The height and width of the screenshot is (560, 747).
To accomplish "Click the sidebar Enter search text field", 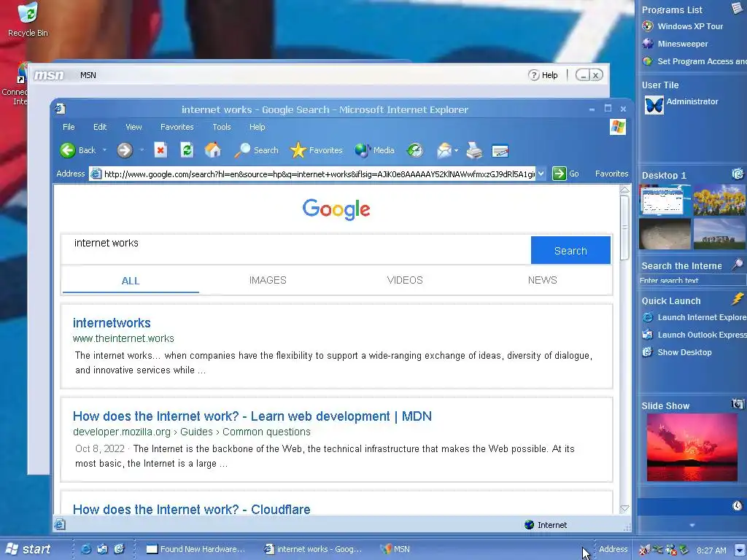I will point(692,281).
